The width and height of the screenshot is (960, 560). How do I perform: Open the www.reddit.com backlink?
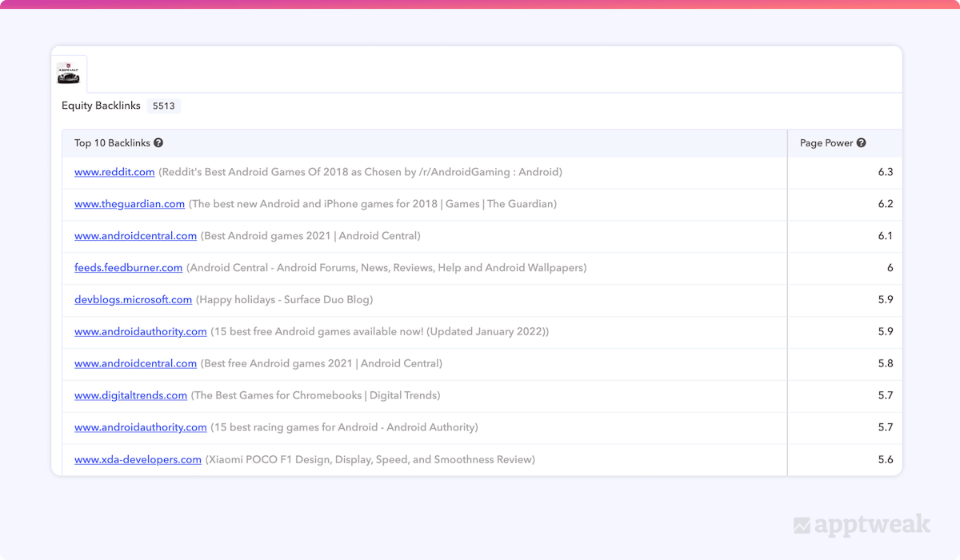(x=114, y=172)
